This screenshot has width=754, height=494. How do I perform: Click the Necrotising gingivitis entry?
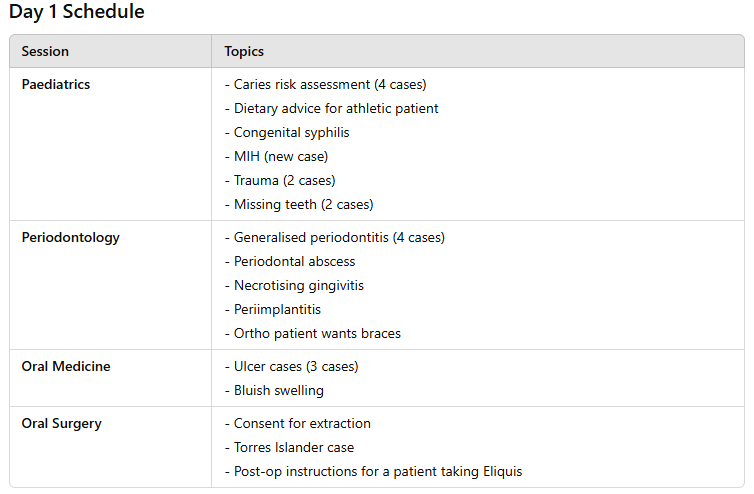[x=294, y=286]
